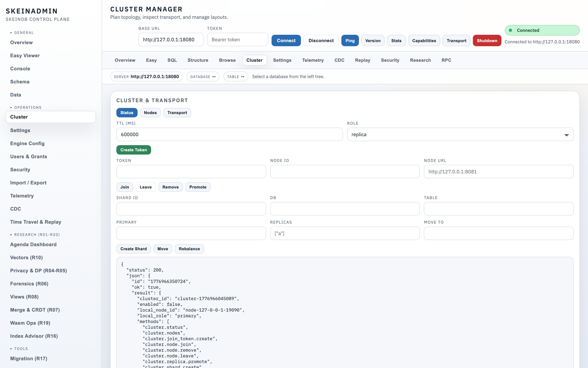Switch to the CDC tab
The image size is (588, 368).
339,60
